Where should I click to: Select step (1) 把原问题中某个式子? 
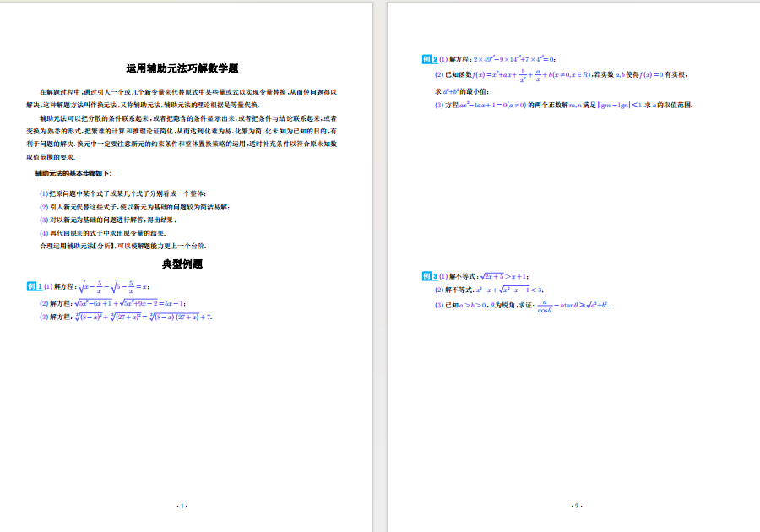point(123,193)
